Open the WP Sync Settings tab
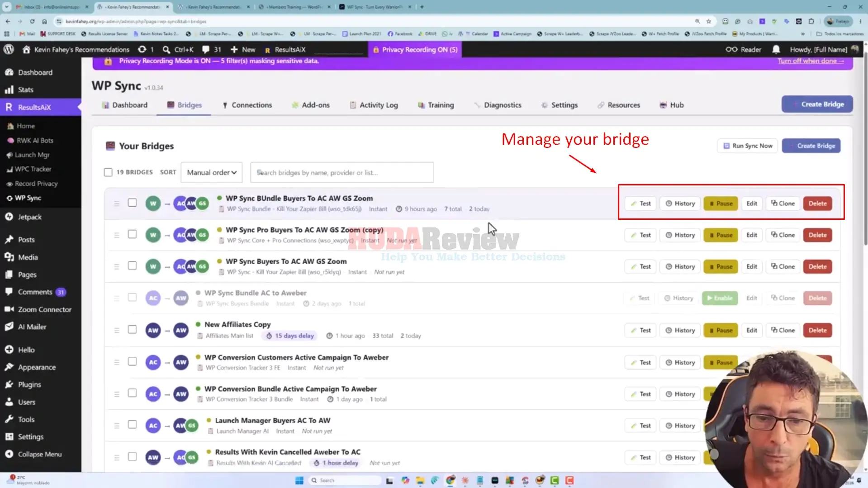This screenshot has height=488, width=868. click(x=560, y=105)
